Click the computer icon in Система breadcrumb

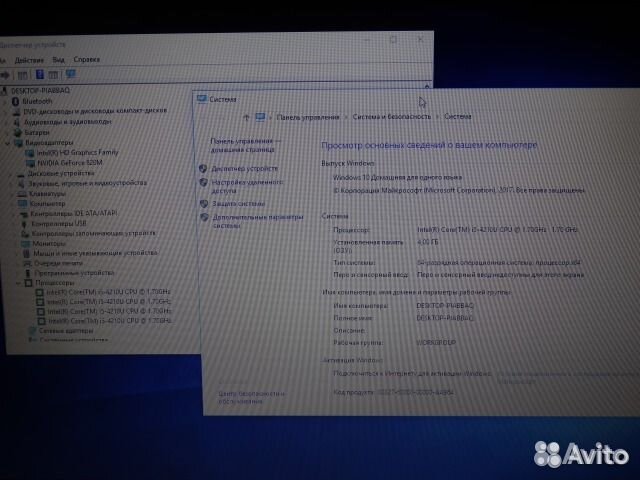(x=260, y=117)
